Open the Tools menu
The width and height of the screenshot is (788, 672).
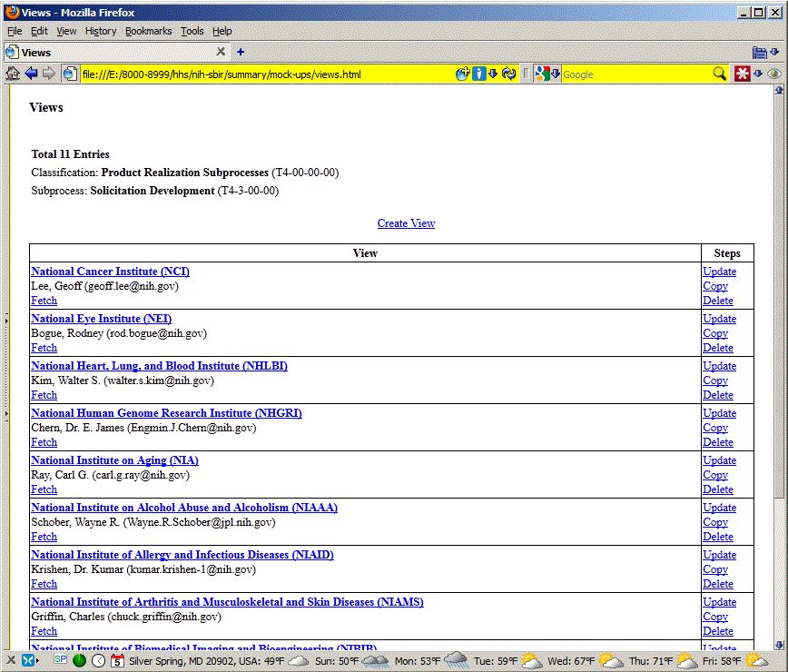[x=192, y=31]
